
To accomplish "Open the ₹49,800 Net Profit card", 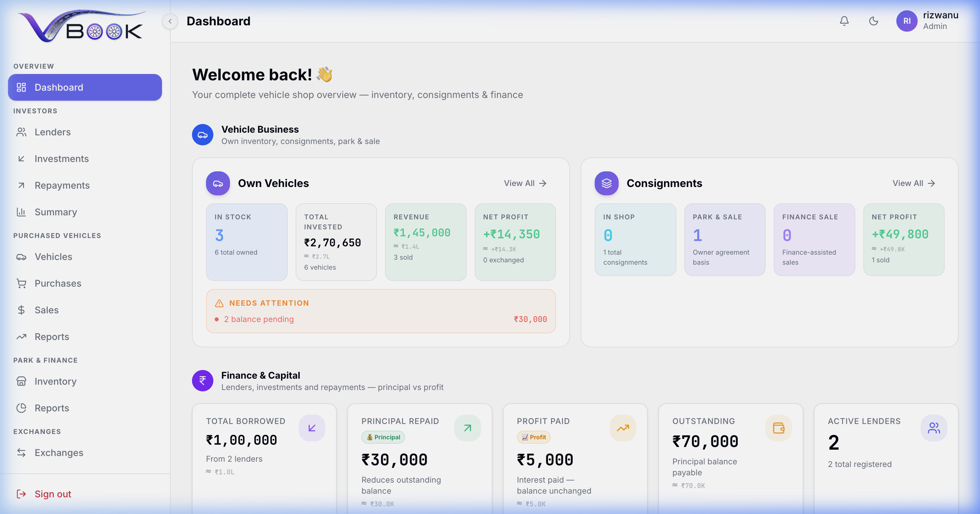I will click(x=904, y=240).
